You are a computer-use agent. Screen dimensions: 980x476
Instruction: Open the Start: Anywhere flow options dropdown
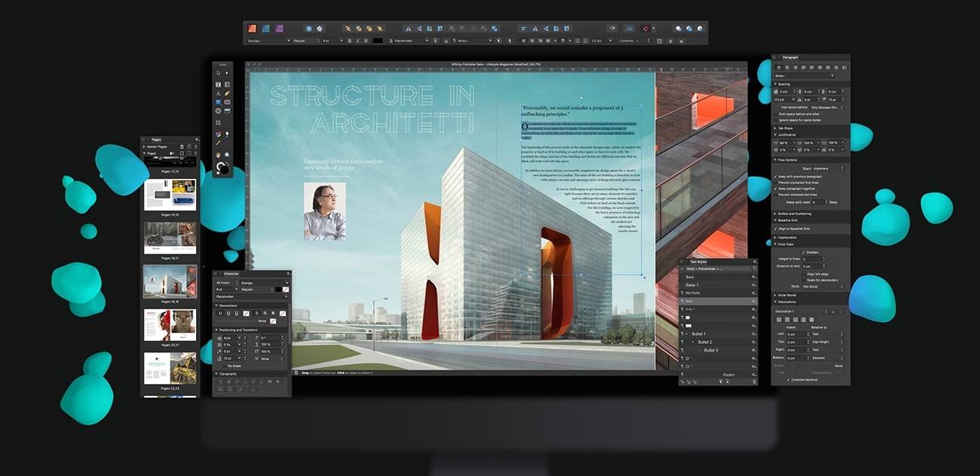819,168
